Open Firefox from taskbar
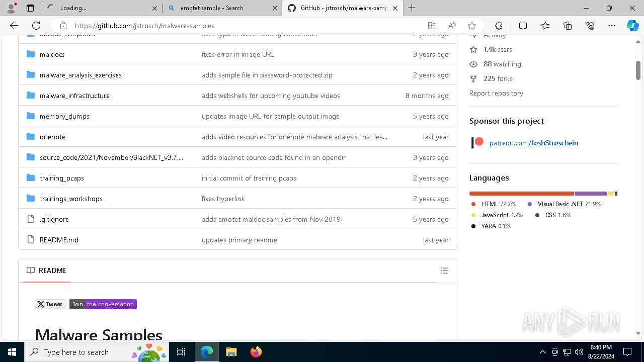 [256, 352]
